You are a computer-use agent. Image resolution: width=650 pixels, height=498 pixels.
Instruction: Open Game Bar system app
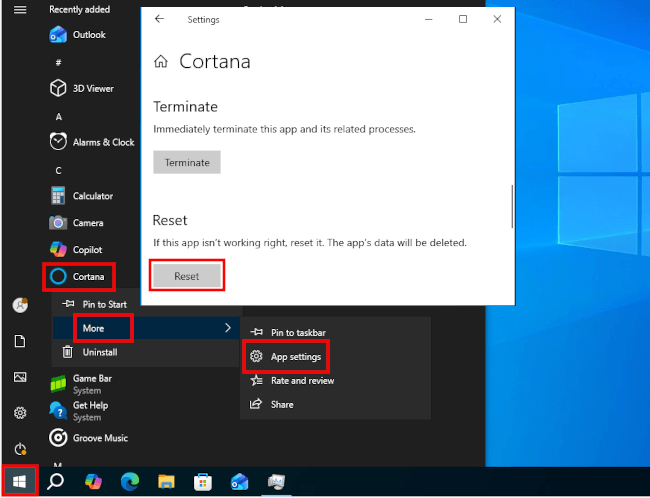81,384
